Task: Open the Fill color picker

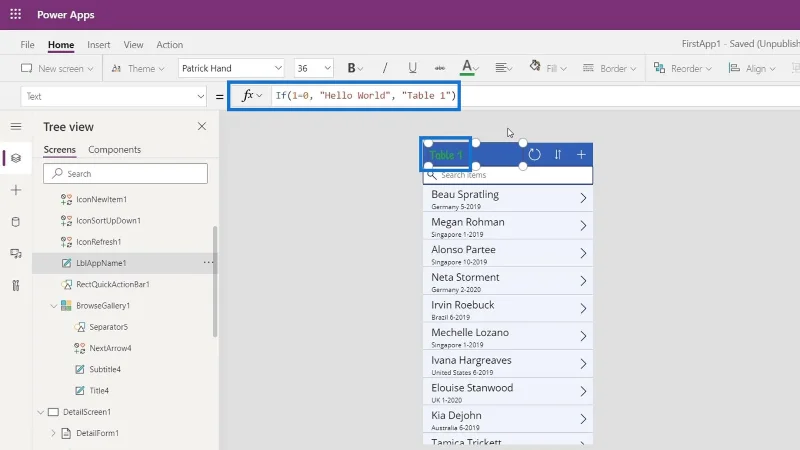Action: tap(548, 68)
